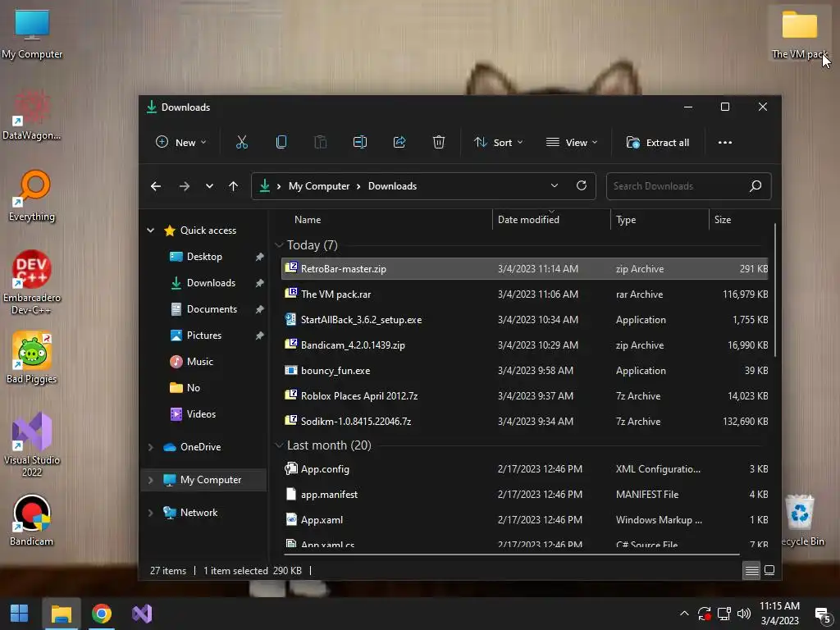This screenshot has height=630, width=840.
Task: Collapse the Last month (20) group
Action: pyautogui.click(x=279, y=445)
